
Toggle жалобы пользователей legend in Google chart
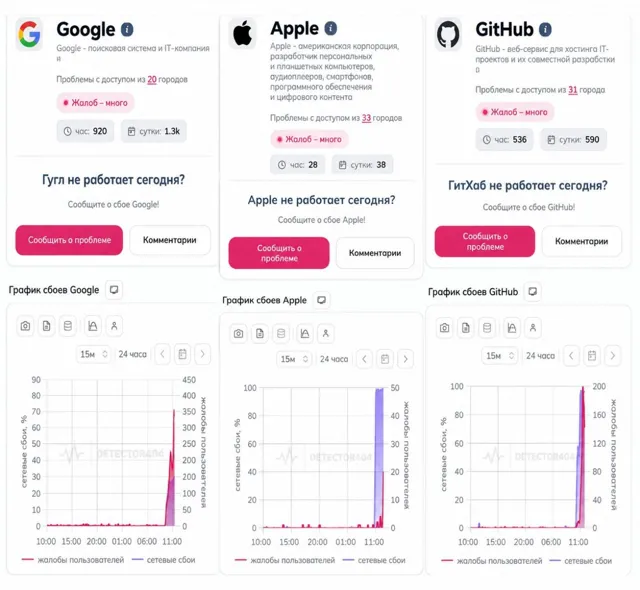73,560
